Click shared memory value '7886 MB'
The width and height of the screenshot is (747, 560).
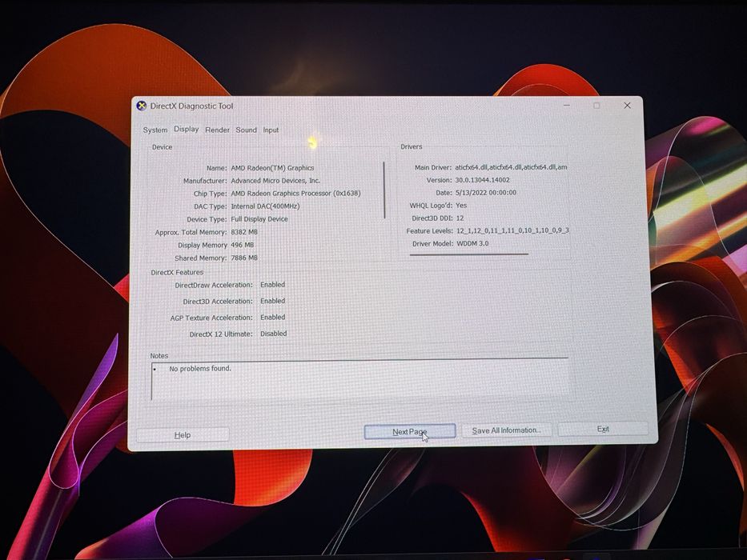[244, 258]
